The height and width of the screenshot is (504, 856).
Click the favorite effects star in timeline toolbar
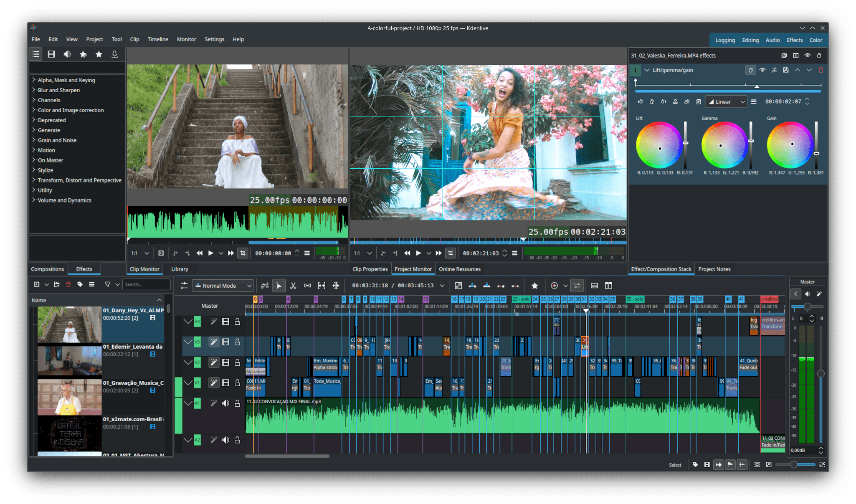coord(534,286)
